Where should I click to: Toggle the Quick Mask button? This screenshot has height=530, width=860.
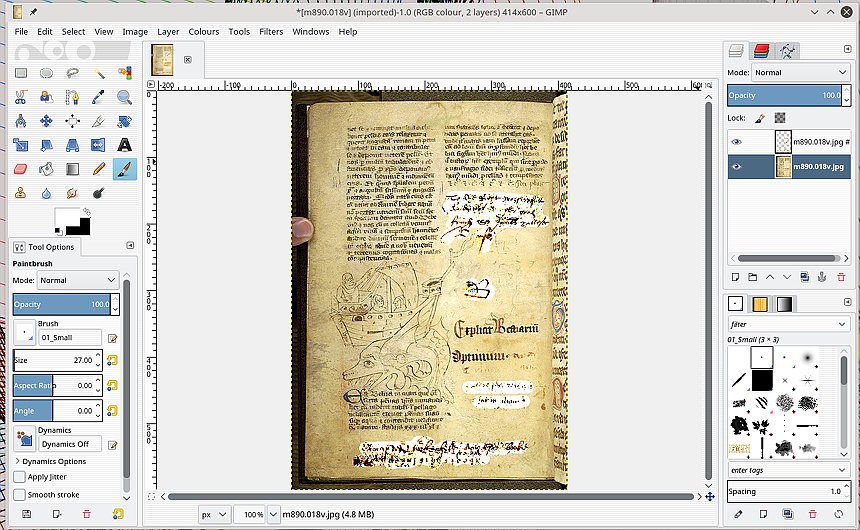click(151, 496)
